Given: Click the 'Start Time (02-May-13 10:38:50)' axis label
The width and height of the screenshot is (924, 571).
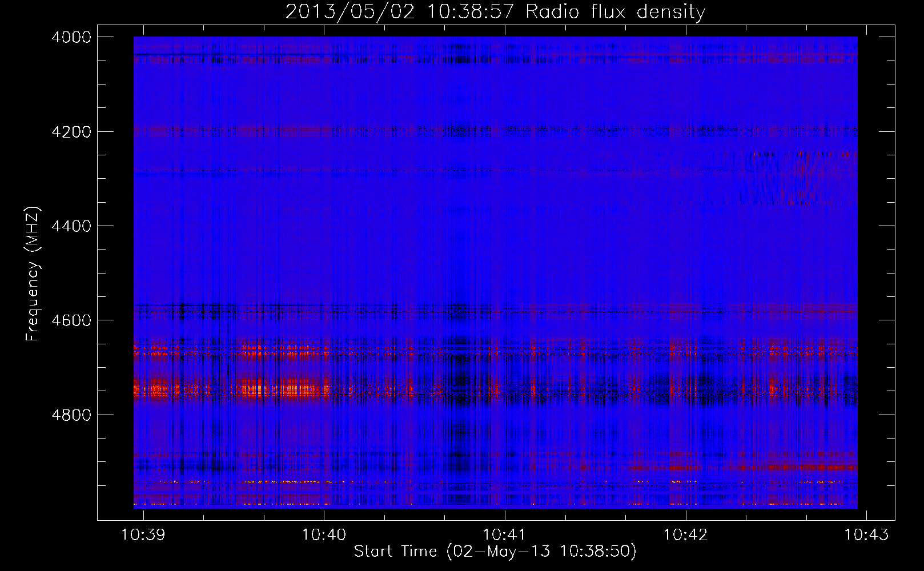Looking at the screenshot, I should coord(495,552).
